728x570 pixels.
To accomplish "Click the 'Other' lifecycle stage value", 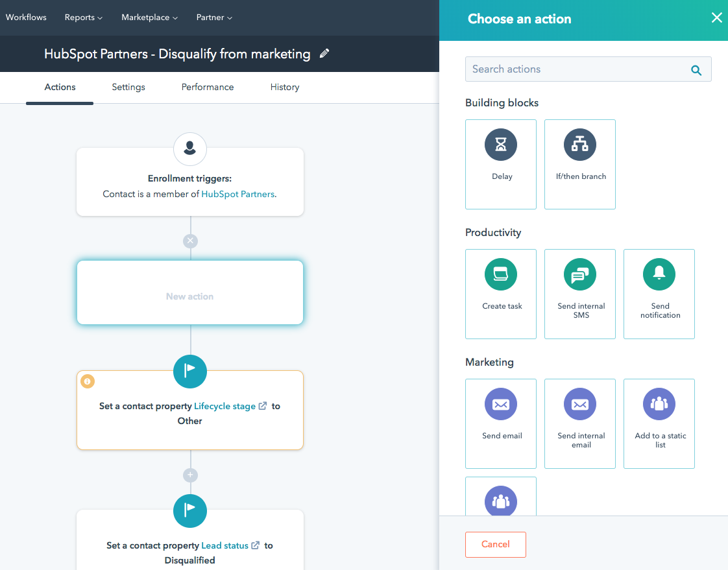I will click(x=190, y=421).
